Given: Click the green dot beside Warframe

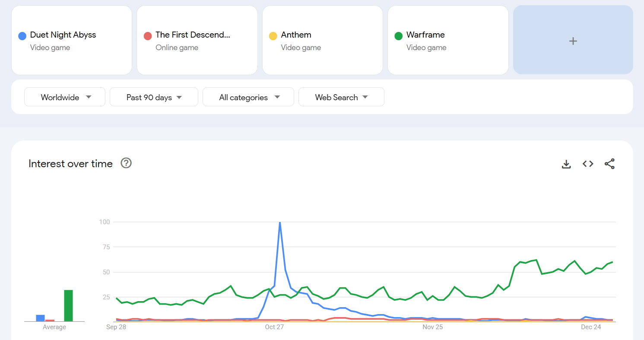Looking at the screenshot, I should pos(398,36).
